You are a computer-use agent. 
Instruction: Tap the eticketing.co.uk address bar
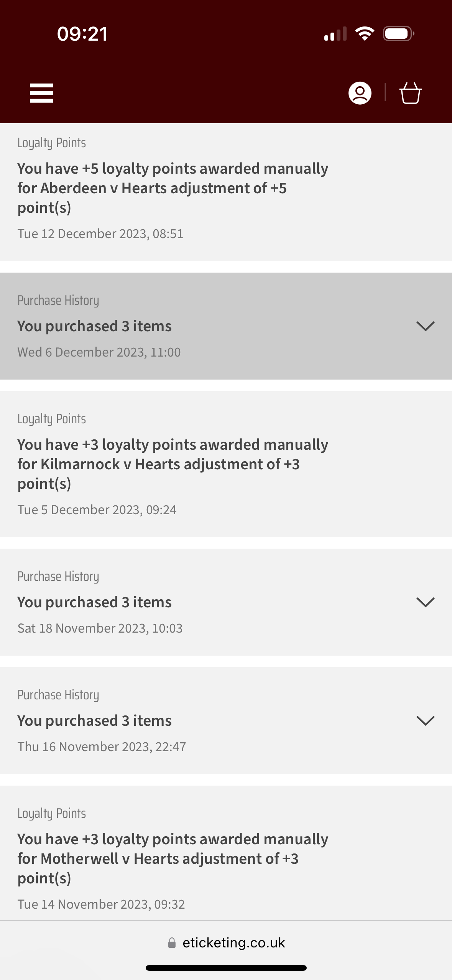pyautogui.click(x=233, y=943)
